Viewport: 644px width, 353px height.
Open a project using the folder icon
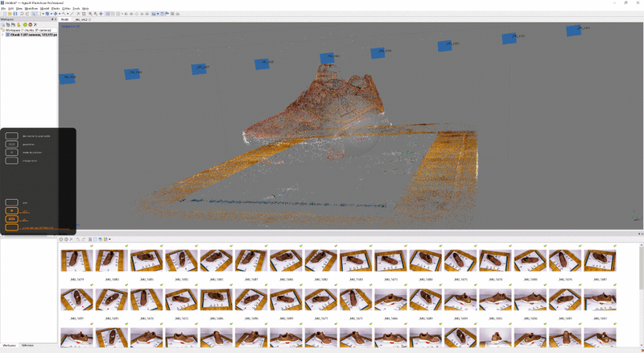pos(10,14)
